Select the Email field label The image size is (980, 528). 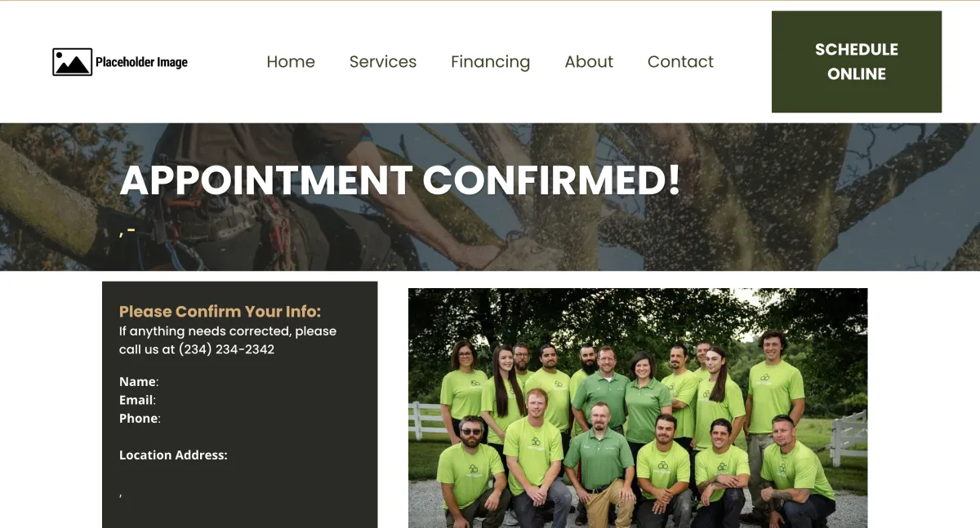[x=137, y=400]
